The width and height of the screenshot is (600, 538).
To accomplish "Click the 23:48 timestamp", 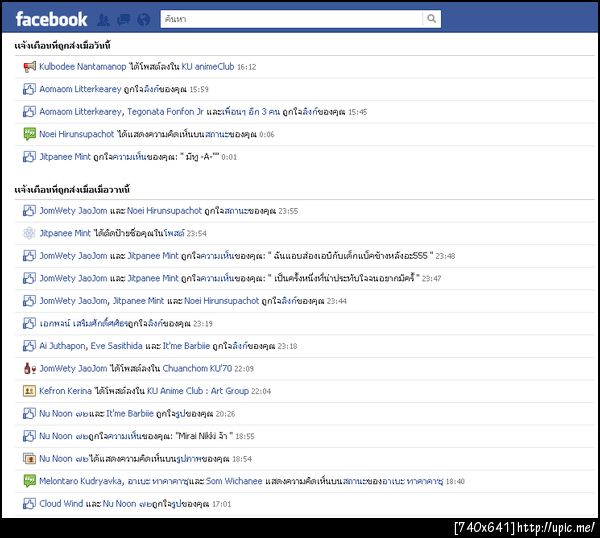I will 445,256.
